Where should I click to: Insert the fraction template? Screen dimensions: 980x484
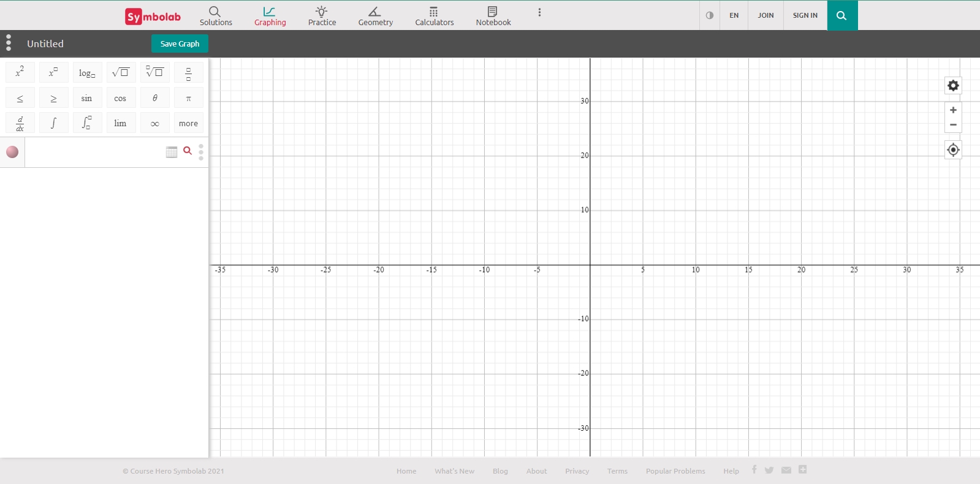(x=188, y=72)
